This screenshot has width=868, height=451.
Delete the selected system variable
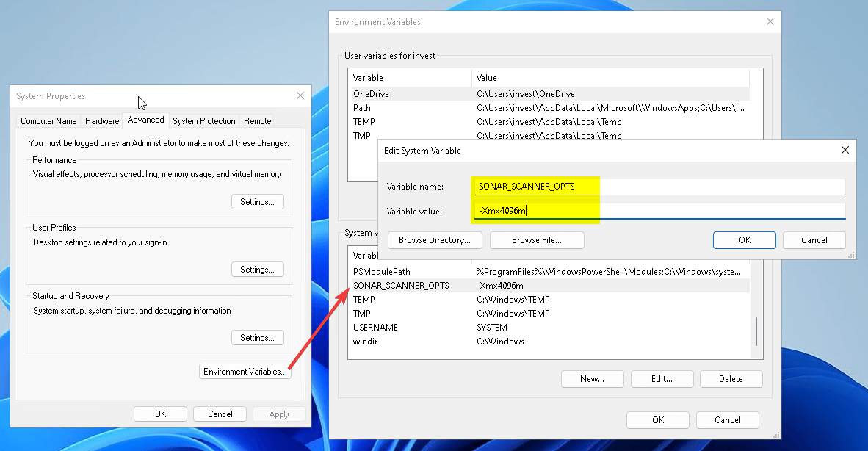(x=731, y=378)
